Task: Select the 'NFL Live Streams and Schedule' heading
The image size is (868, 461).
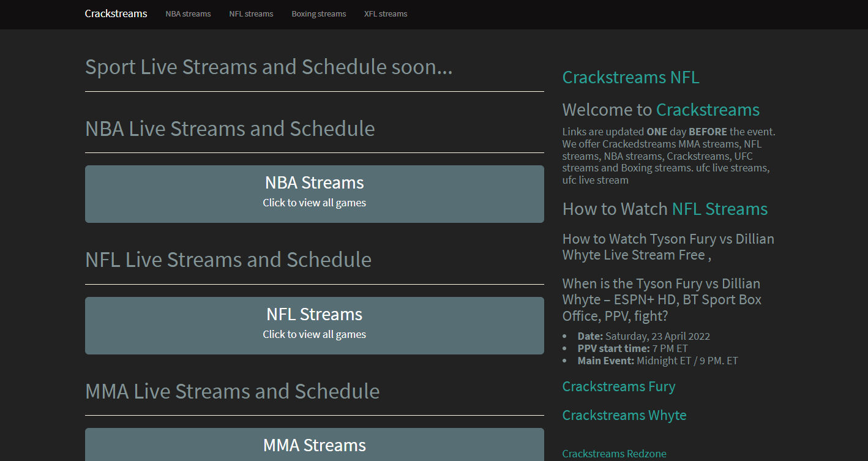Action: (x=228, y=260)
